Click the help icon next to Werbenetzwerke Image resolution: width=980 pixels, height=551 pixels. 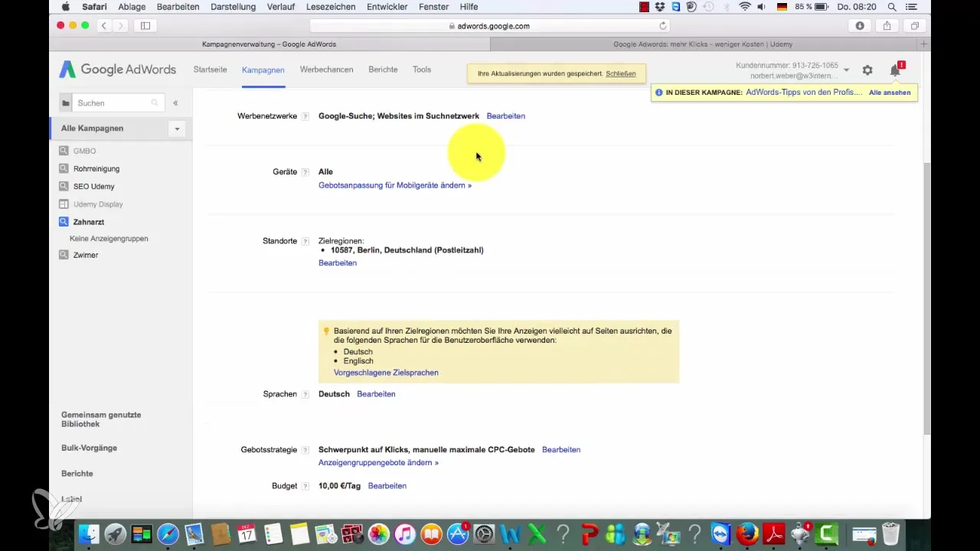pos(305,116)
